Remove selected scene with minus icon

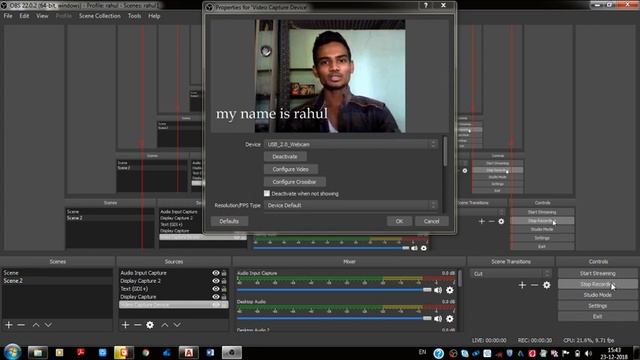(21, 325)
